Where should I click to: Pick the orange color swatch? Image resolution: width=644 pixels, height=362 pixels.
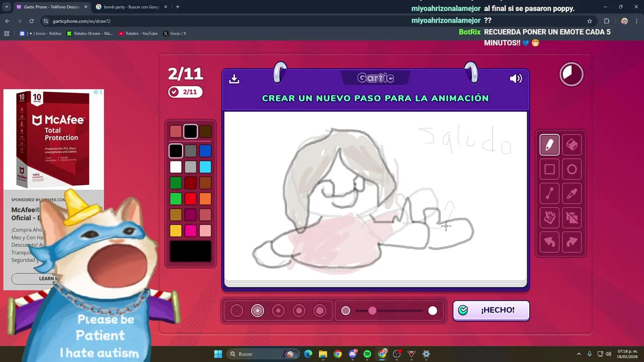point(205,199)
